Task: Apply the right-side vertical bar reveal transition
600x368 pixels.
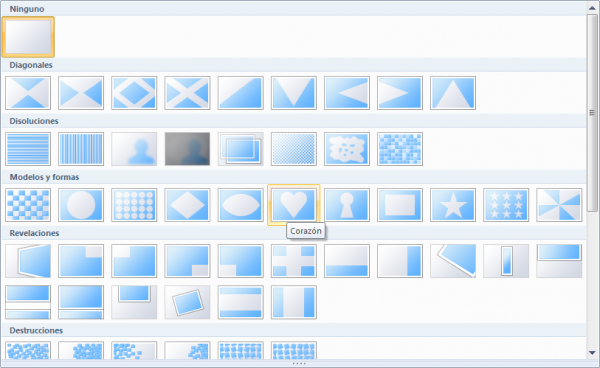Action: coord(400,261)
